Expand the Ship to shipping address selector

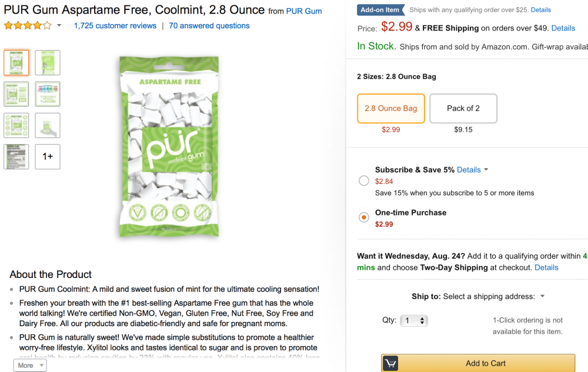coord(542,296)
